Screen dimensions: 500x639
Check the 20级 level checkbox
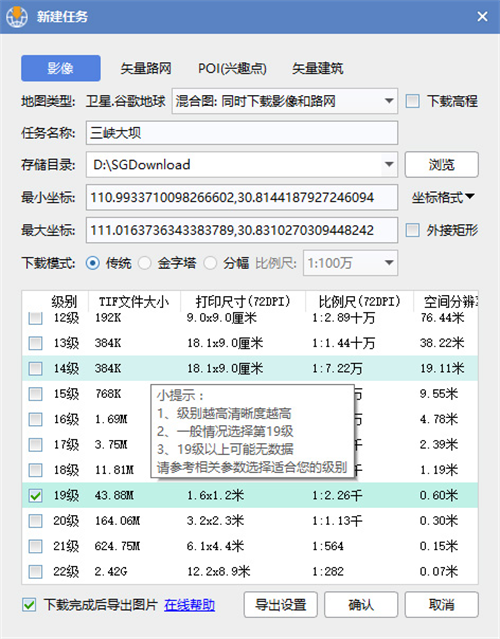coord(35,521)
